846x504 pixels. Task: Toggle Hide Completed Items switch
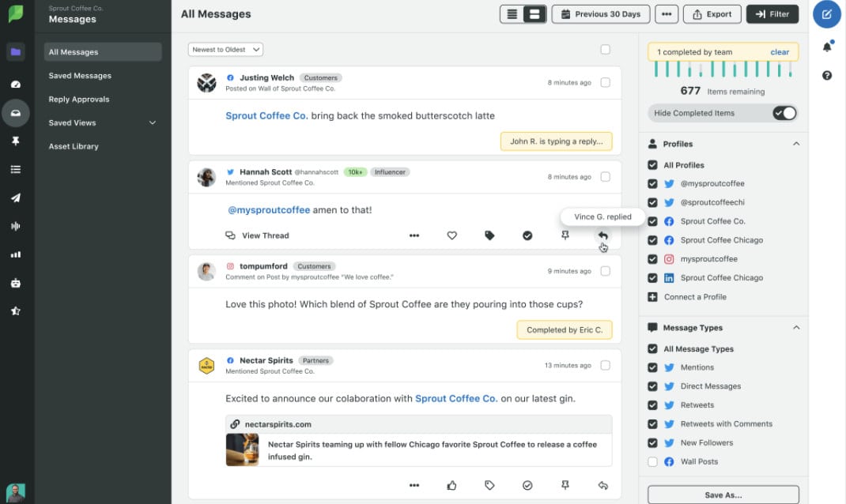(784, 113)
